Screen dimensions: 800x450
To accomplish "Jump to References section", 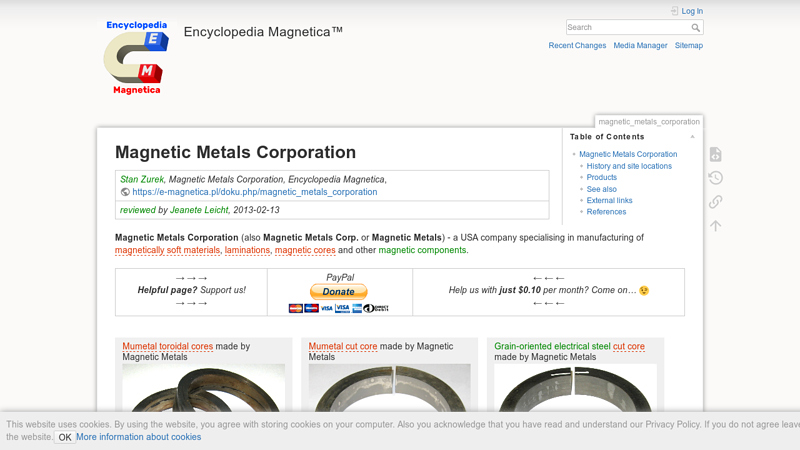I will click(606, 212).
